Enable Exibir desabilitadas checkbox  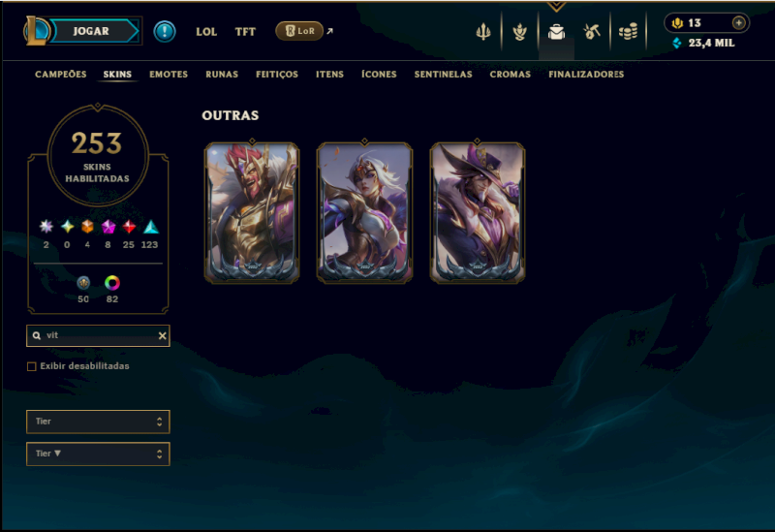(x=32, y=366)
